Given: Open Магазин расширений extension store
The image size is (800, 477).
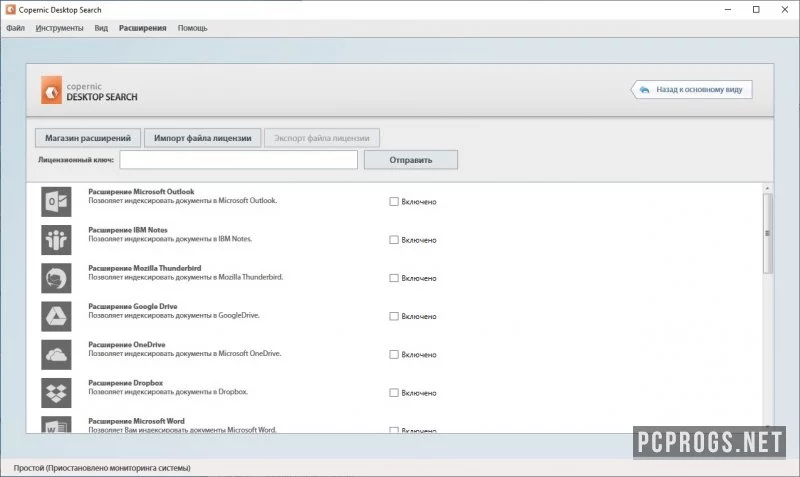Looking at the screenshot, I should (88, 138).
